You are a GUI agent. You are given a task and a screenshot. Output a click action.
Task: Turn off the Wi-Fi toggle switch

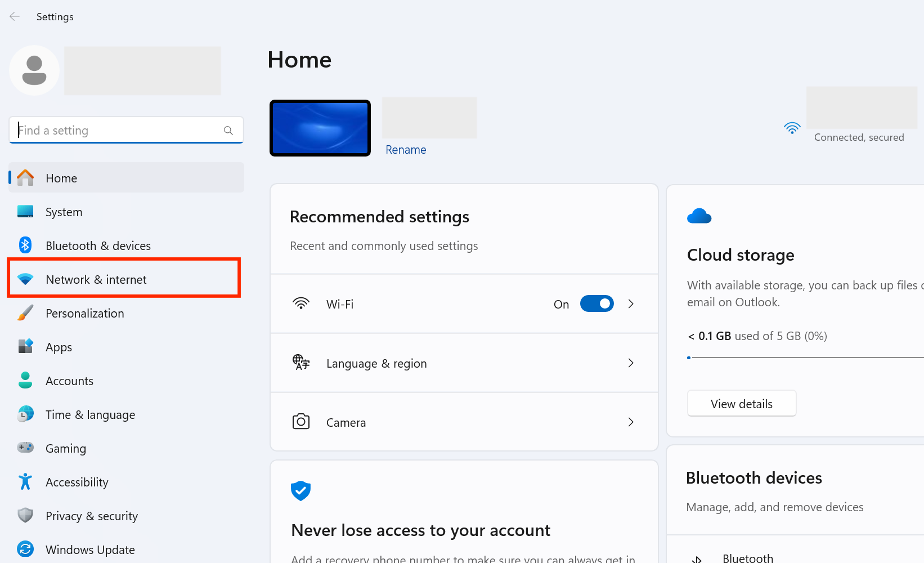tap(596, 304)
